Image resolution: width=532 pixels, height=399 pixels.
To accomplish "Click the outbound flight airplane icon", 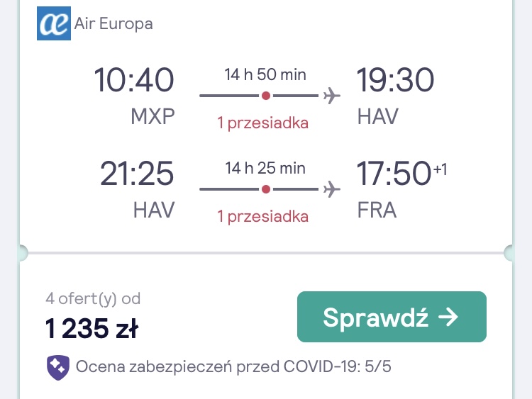I will [331, 95].
